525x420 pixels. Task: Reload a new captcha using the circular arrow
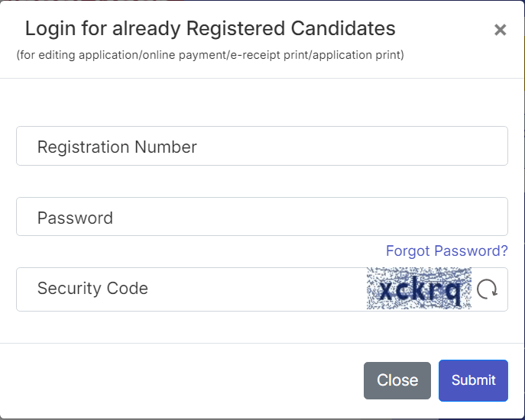[x=487, y=289]
